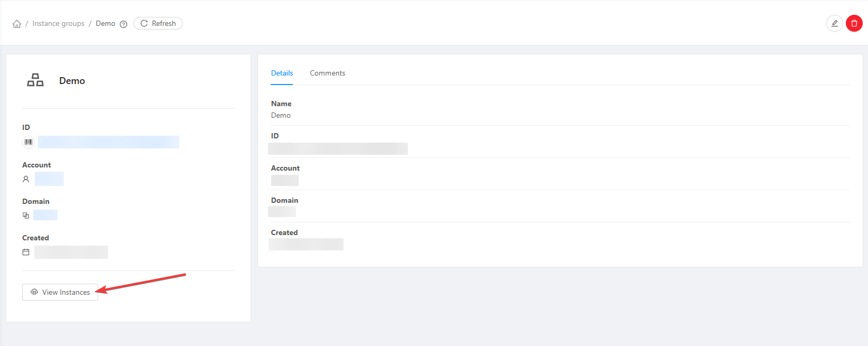The height and width of the screenshot is (346, 868).
Task: Click the edit pencil icon button
Action: (x=834, y=23)
